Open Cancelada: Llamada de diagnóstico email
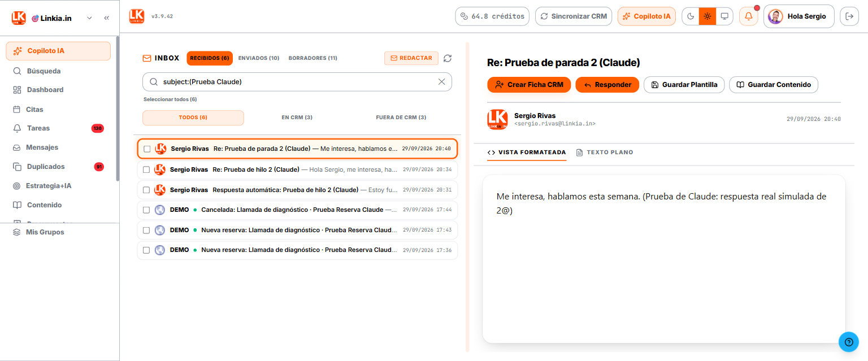This screenshot has height=361, width=868. pyautogui.click(x=297, y=210)
